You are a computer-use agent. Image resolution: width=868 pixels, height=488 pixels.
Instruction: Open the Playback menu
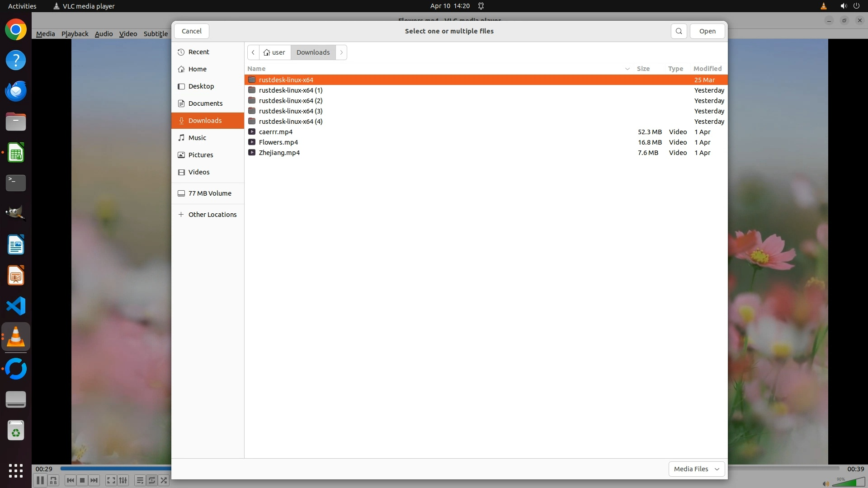tap(75, 34)
